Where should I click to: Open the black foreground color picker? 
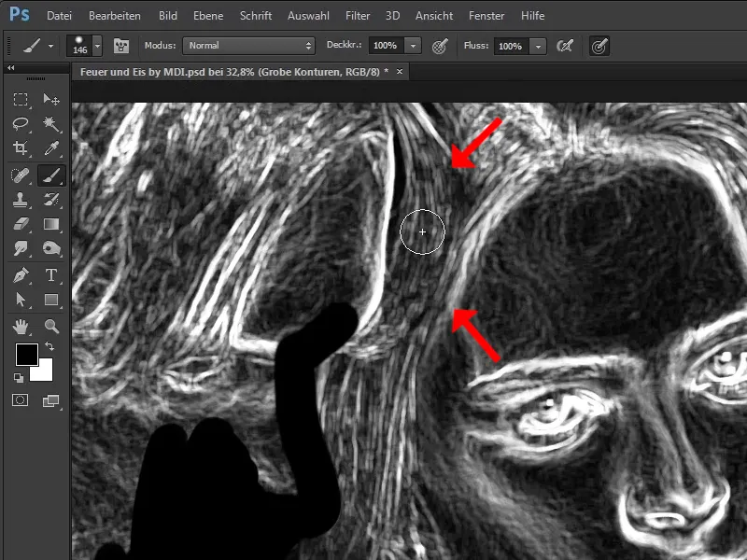point(27,355)
